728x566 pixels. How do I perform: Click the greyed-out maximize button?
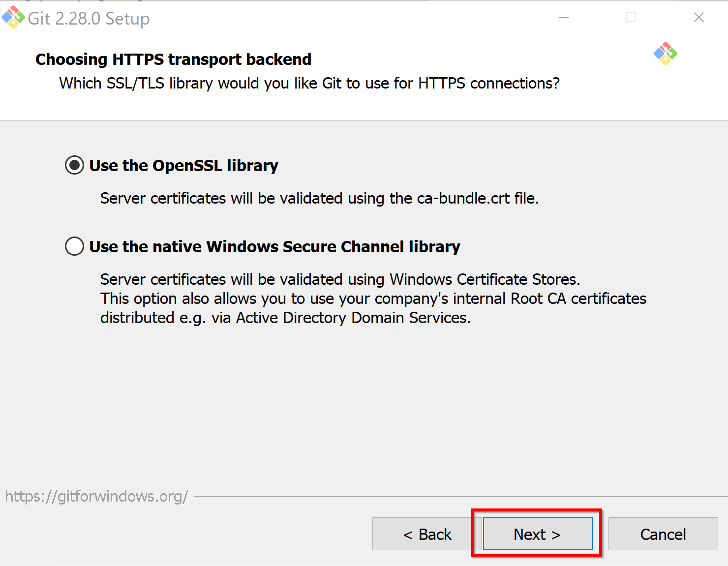[631, 17]
